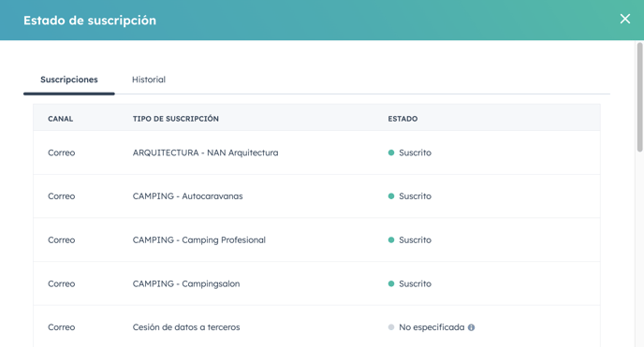Click the TIPO DE SUSCRIPCIÓN column header
The width and height of the screenshot is (644, 347).
pos(175,119)
